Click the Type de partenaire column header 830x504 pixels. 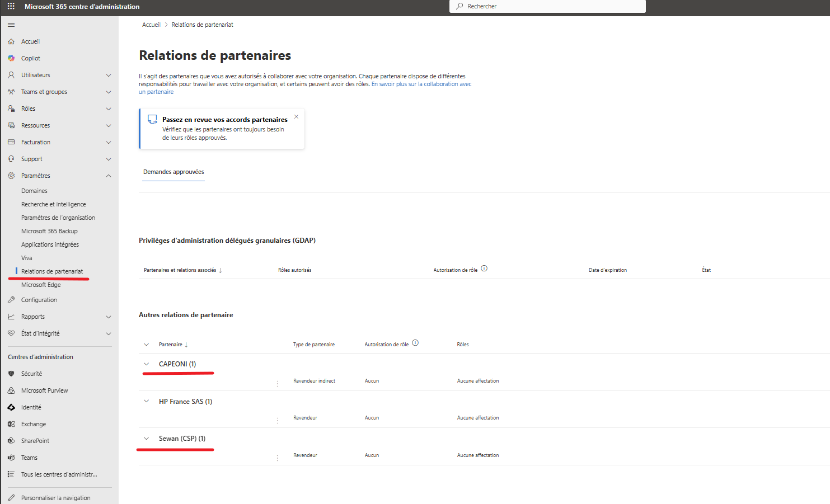(x=314, y=345)
